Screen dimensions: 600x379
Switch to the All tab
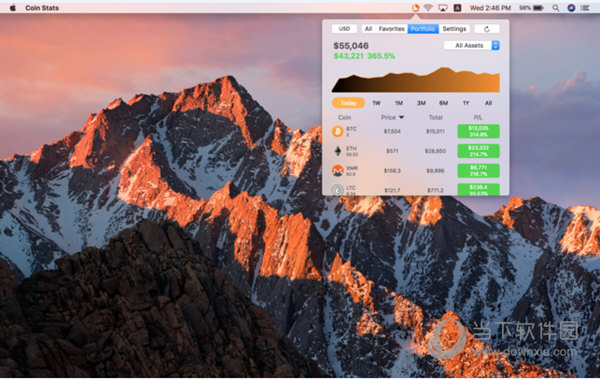pyautogui.click(x=368, y=29)
